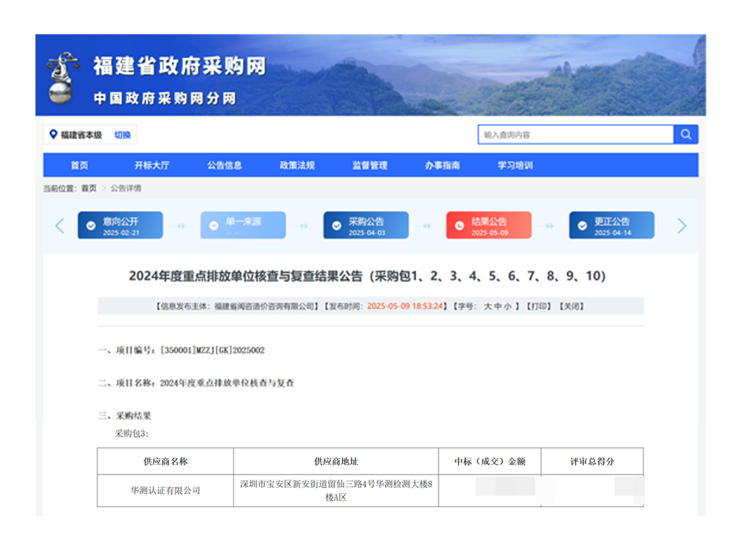Open the 开标大厅 navigation menu

(152, 166)
